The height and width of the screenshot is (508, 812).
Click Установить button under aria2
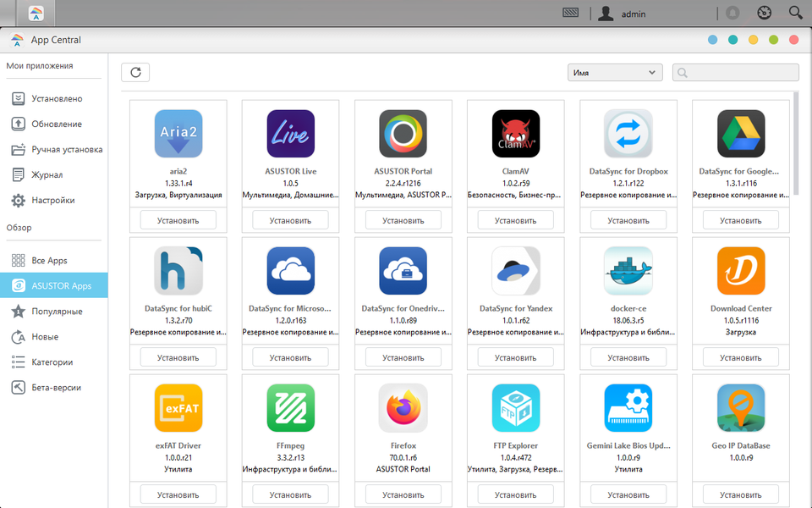point(178,220)
